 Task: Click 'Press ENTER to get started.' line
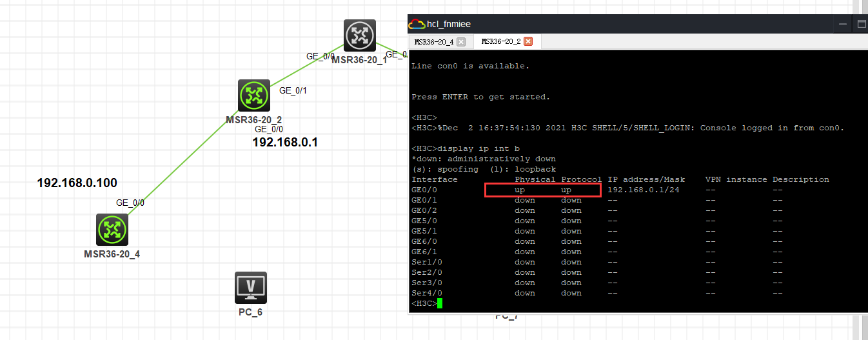(481, 97)
